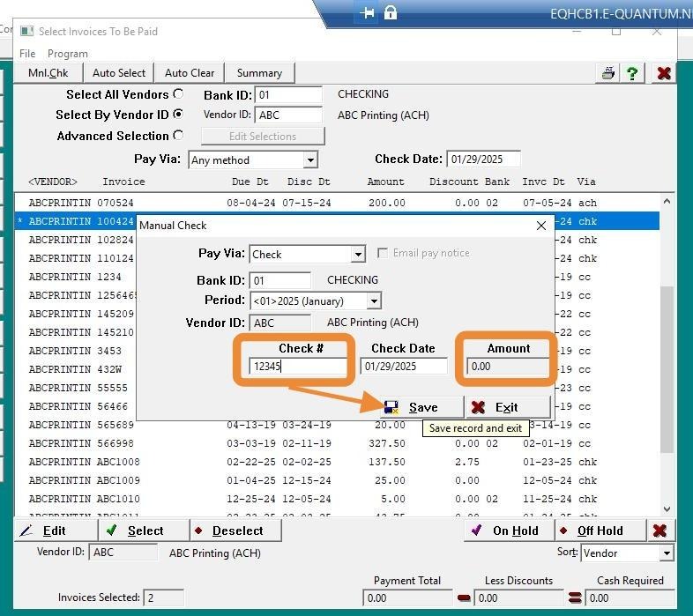
Task: Click the Edit button with pencil icon
Action: [x=56, y=531]
